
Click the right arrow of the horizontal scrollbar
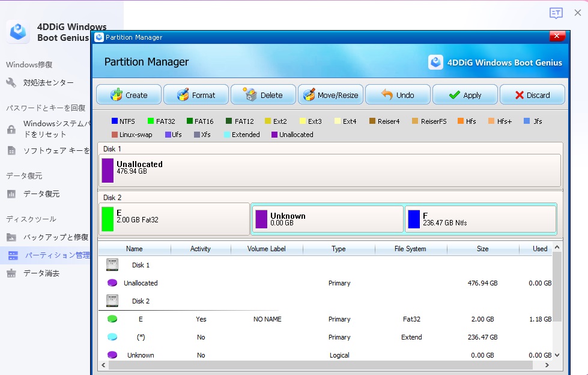547,365
